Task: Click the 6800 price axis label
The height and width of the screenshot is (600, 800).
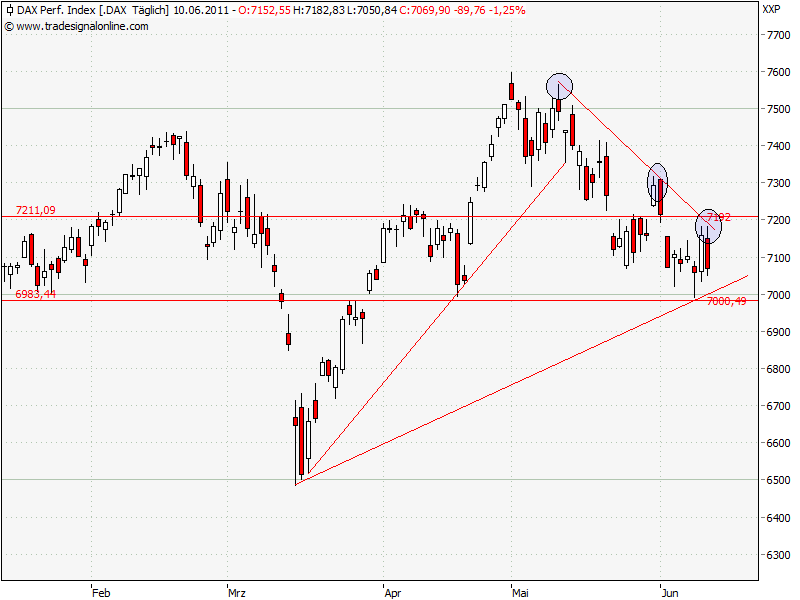Action: pyautogui.click(x=779, y=369)
